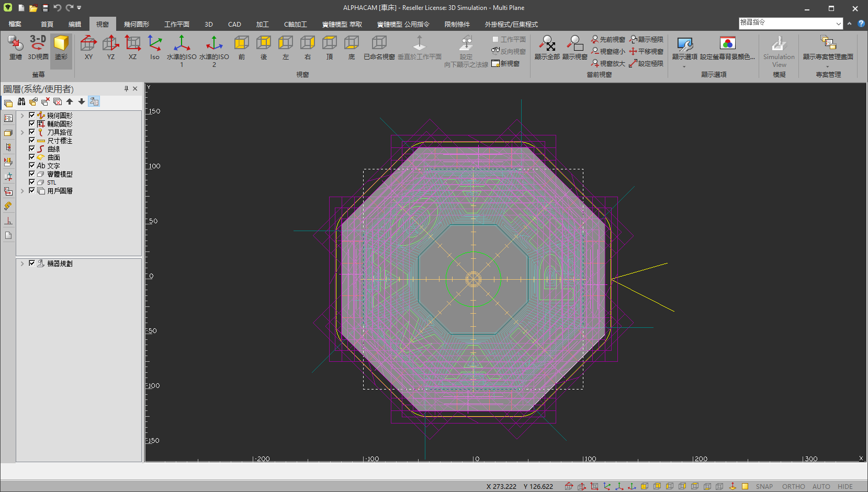The width and height of the screenshot is (868, 492).
Task: Switch to the 編輯 edit tab
Action: (x=75, y=24)
